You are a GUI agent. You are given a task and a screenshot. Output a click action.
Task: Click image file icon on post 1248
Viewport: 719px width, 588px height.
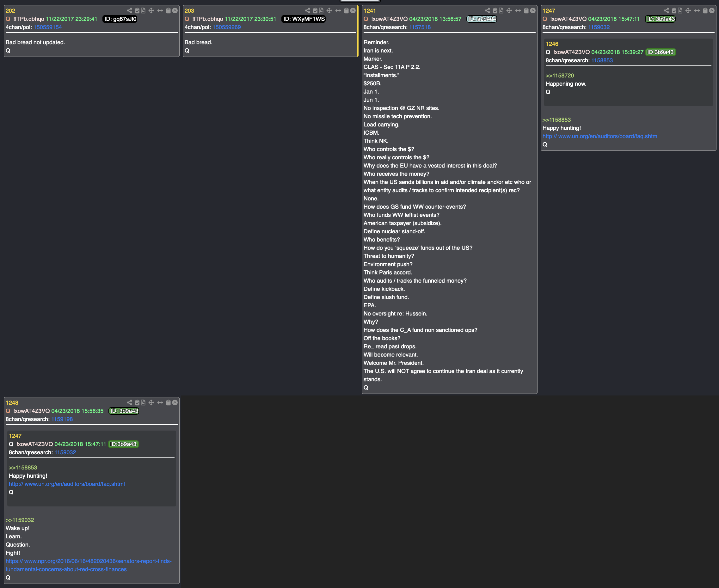pos(143,402)
